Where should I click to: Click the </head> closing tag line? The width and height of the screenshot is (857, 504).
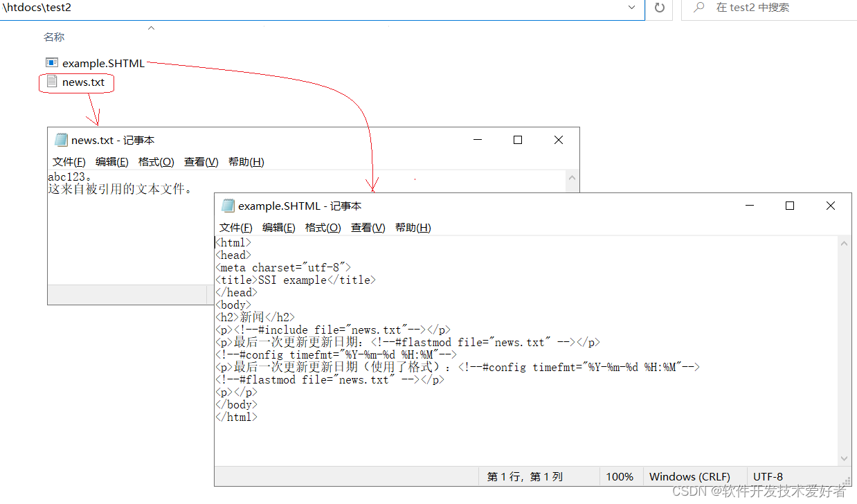coord(236,293)
